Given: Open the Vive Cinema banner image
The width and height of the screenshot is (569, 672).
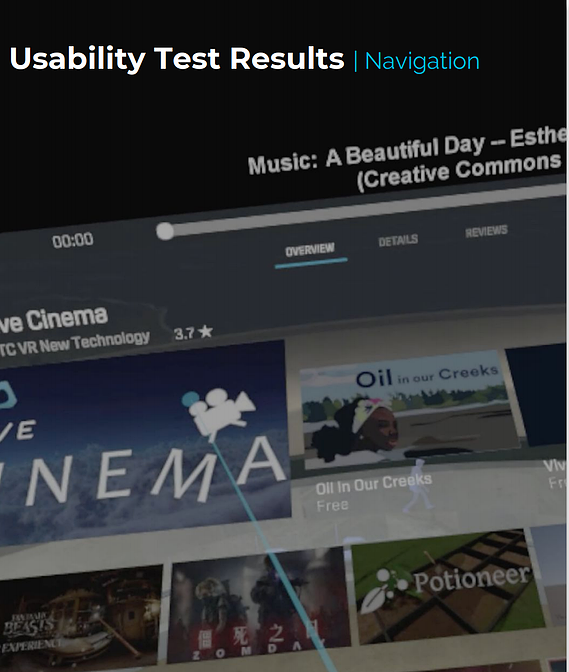Looking at the screenshot, I should point(144,441).
